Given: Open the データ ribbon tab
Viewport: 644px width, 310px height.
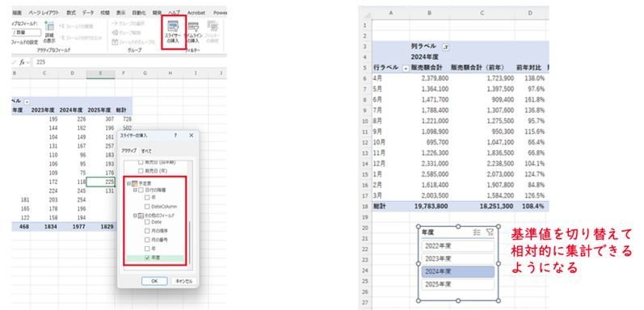Looking at the screenshot, I should (x=88, y=13).
